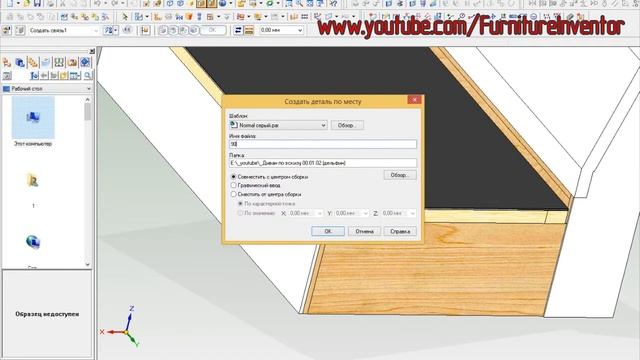Click the orange stripes icon beside the offset dropdown

pos(249,30)
